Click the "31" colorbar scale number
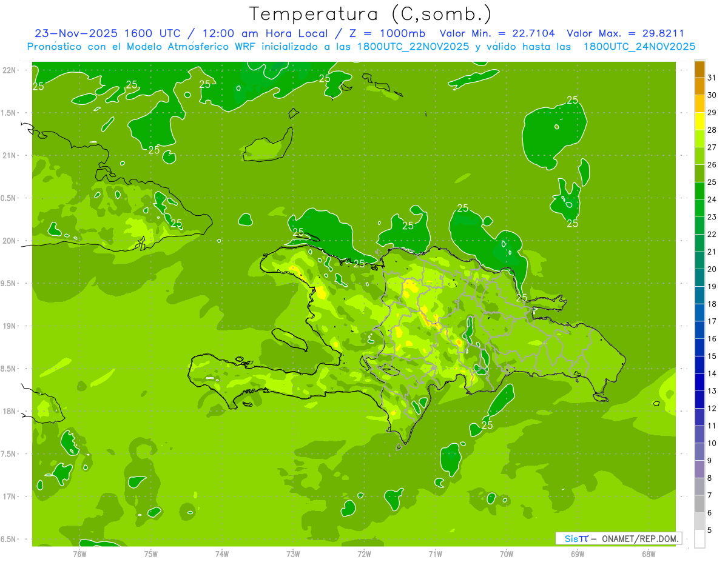 tap(712, 78)
